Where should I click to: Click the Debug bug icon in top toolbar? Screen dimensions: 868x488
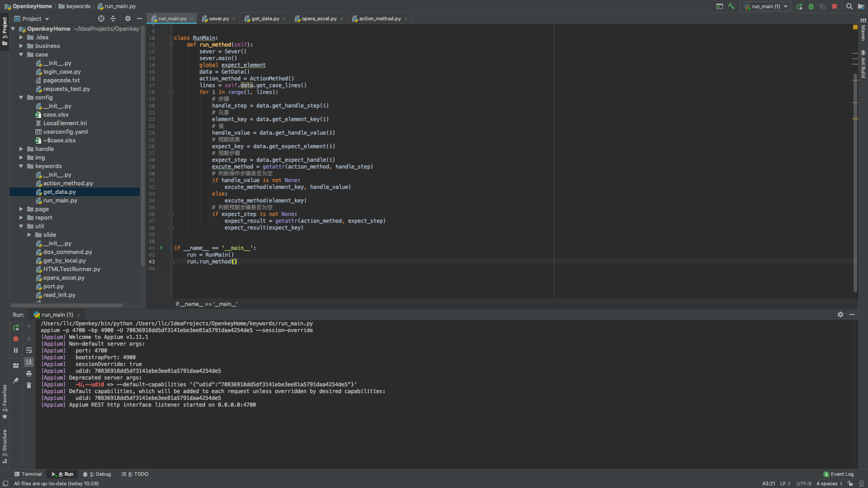(x=811, y=6)
